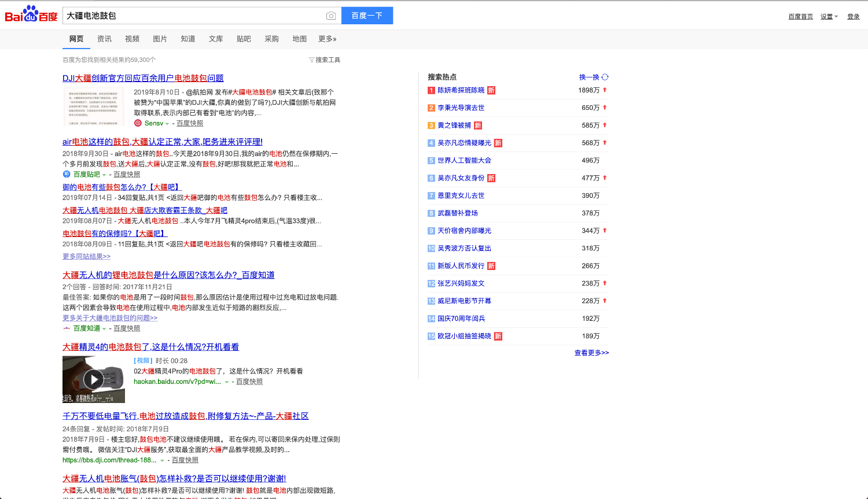
Task: Open 百度快照 beside bbs.dji.com link
Action: point(185,460)
